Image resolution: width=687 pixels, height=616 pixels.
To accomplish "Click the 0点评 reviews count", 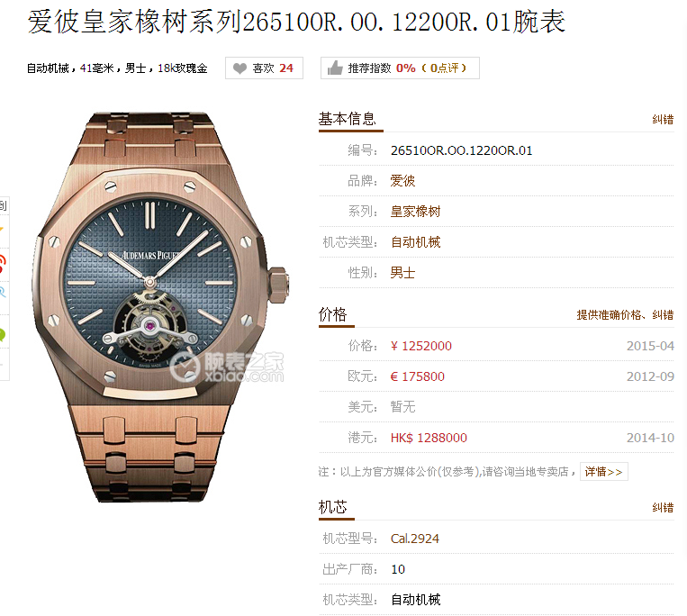I will coord(444,68).
